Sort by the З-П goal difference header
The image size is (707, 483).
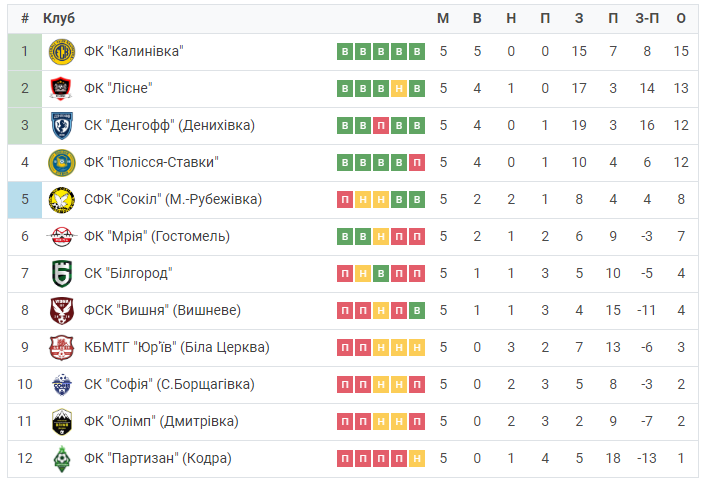pyautogui.click(x=647, y=18)
